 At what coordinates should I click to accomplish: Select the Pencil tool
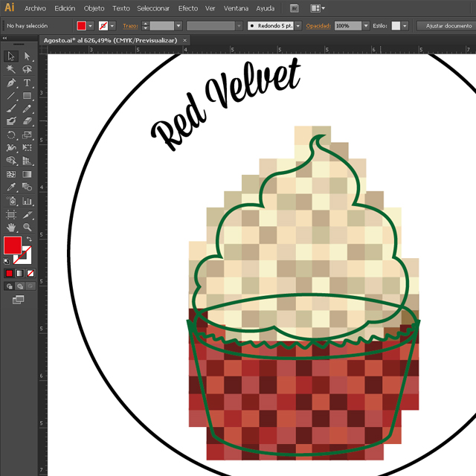click(27, 109)
